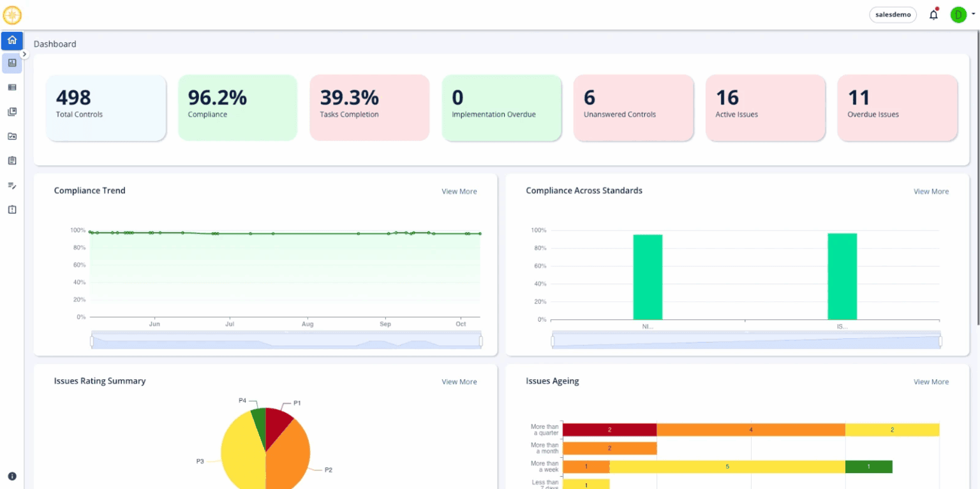Viewport: 980px width, 489px height.
Task: Open the clipboard sidebar icon
Action: pyautogui.click(x=12, y=160)
